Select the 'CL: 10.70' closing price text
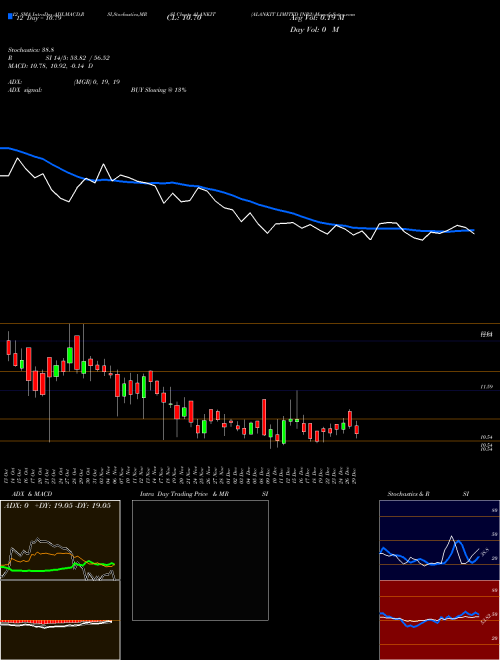The image size is (500, 660). (x=184, y=18)
